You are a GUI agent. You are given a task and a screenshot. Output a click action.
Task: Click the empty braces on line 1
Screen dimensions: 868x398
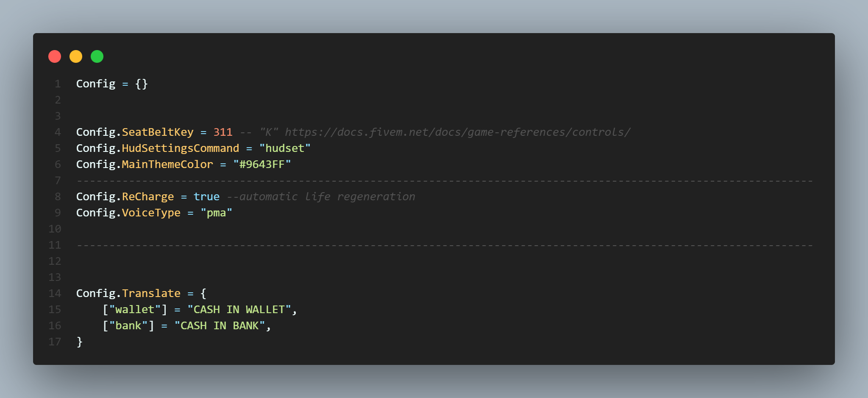[x=142, y=84]
